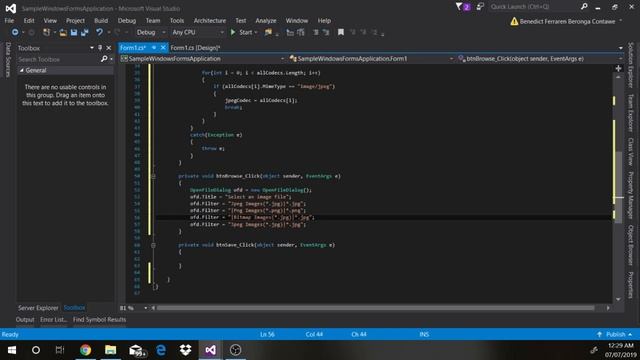
Task: Open the Analyze menu
Action: tap(266, 20)
